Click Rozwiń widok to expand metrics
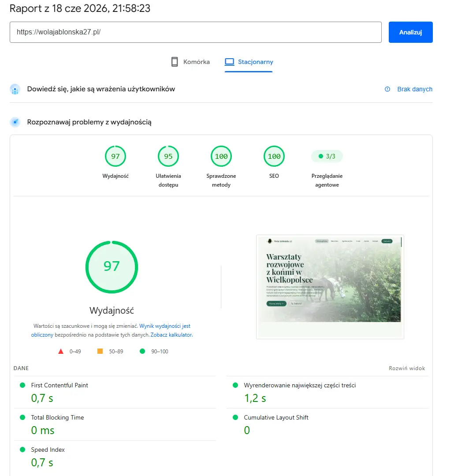The height and width of the screenshot is (476, 454). [407, 368]
